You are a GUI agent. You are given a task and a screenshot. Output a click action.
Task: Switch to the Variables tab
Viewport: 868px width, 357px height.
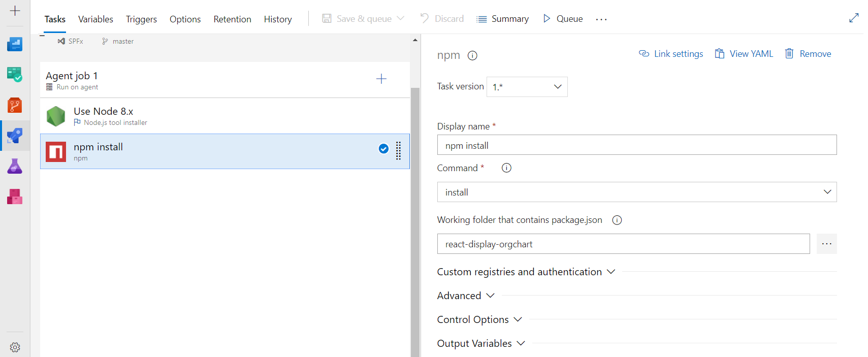tap(95, 19)
